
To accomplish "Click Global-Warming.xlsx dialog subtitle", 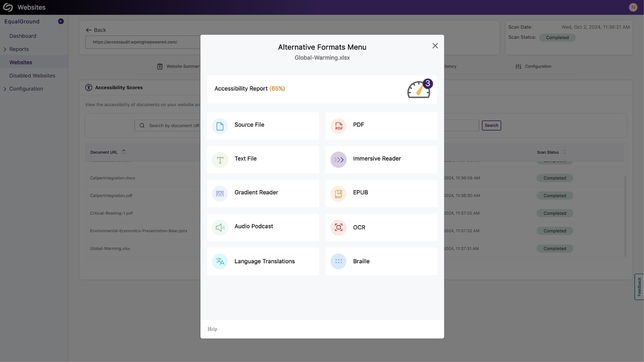I will [322, 58].
